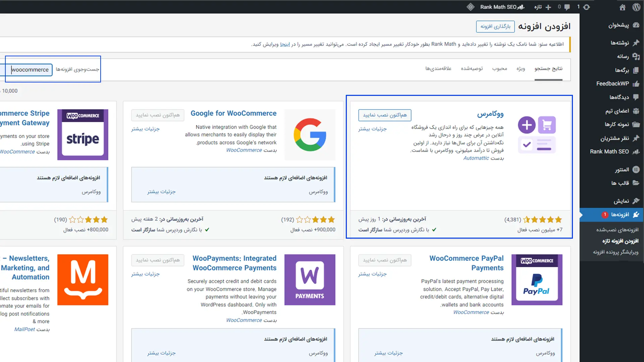Open comments bubble icon in admin bar
644x362 pixels.
[x=567, y=7]
